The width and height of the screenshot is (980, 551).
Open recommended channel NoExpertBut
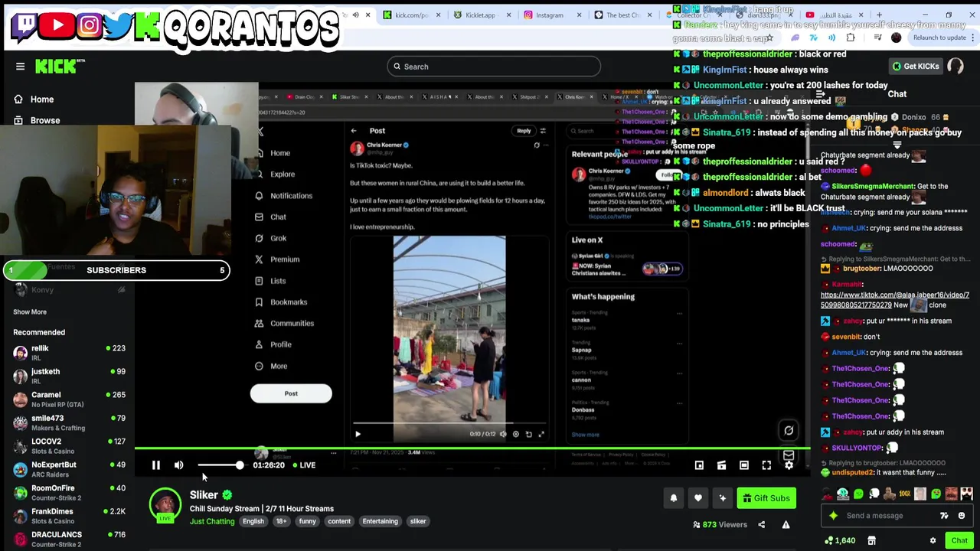tap(69, 469)
